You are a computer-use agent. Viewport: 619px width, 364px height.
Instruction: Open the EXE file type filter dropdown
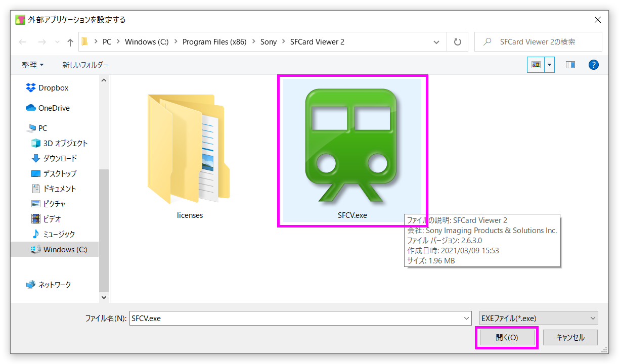point(538,318)
